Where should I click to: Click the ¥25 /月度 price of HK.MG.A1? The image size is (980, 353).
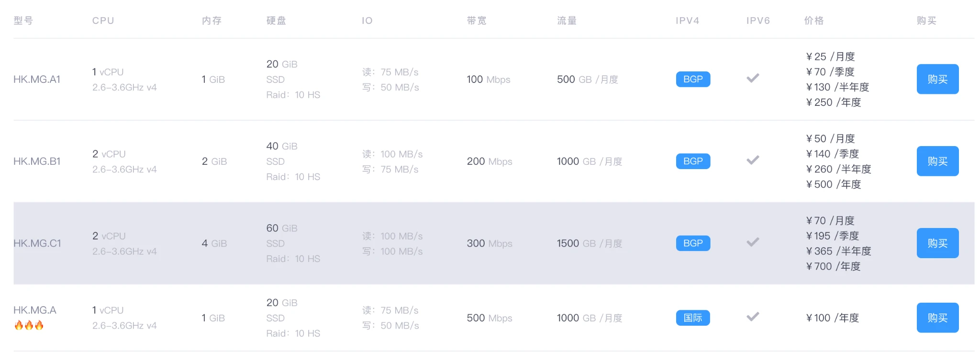pyautogui.click(x=830, y=57)
